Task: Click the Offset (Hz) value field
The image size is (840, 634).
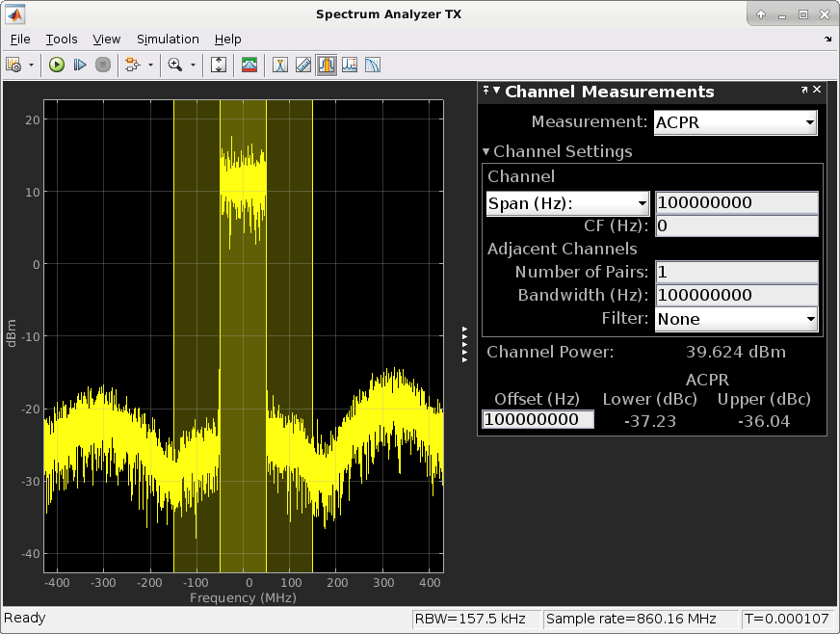Action: coord(538,419)
